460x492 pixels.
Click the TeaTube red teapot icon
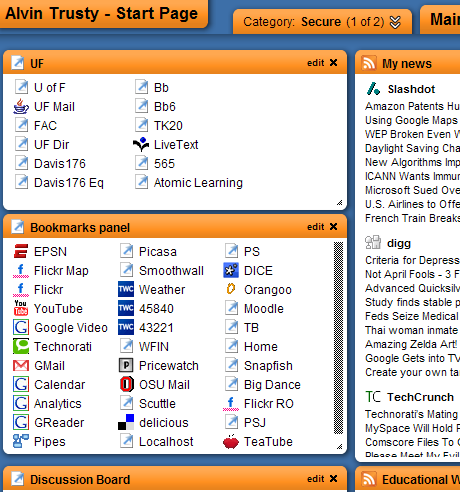click(231, 442)
